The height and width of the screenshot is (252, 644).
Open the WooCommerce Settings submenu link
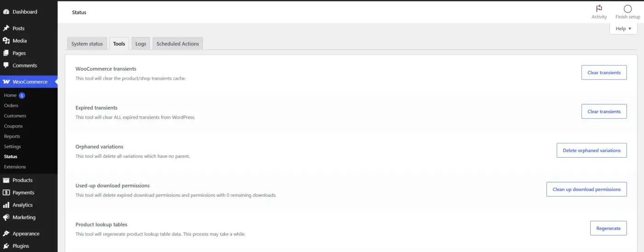coord(12,146)
